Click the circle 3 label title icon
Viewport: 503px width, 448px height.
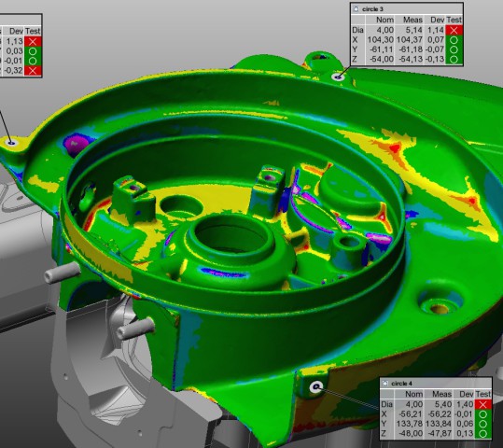click(x=356, y=9)
